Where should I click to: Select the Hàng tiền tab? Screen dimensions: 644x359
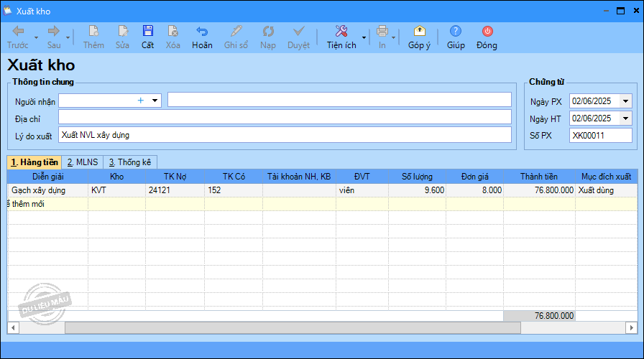[x=34, y=162]
